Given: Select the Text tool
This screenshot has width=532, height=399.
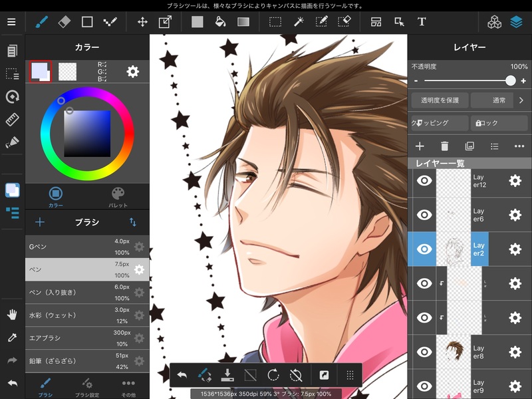Looking at the screenshot, I should (x=422, y=22).
